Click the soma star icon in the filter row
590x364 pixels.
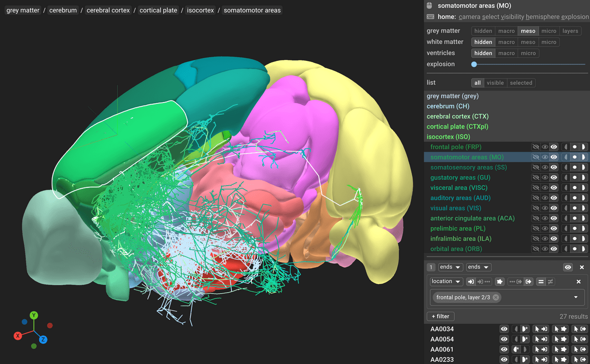click(500, 281)
